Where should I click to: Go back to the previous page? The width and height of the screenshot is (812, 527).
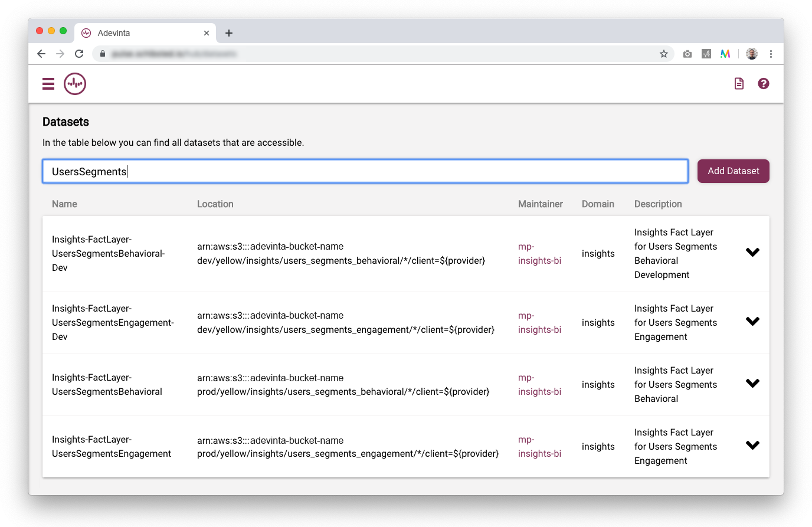41,54
